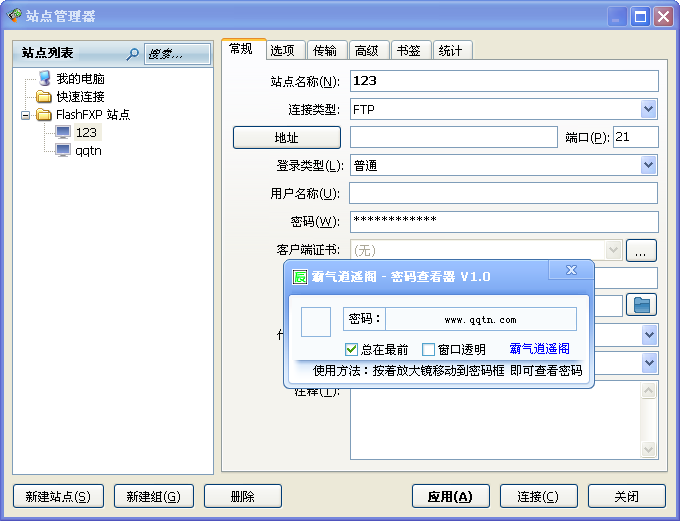This screenshot has height=521, width=680.
Task: Select the qqtn site icon in tree
Action: coord(63,151)
